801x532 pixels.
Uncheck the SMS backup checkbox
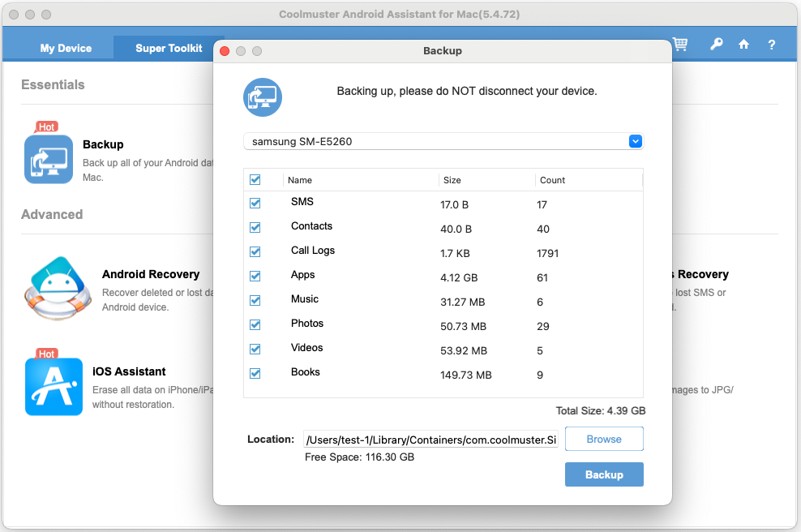point(256,203)
